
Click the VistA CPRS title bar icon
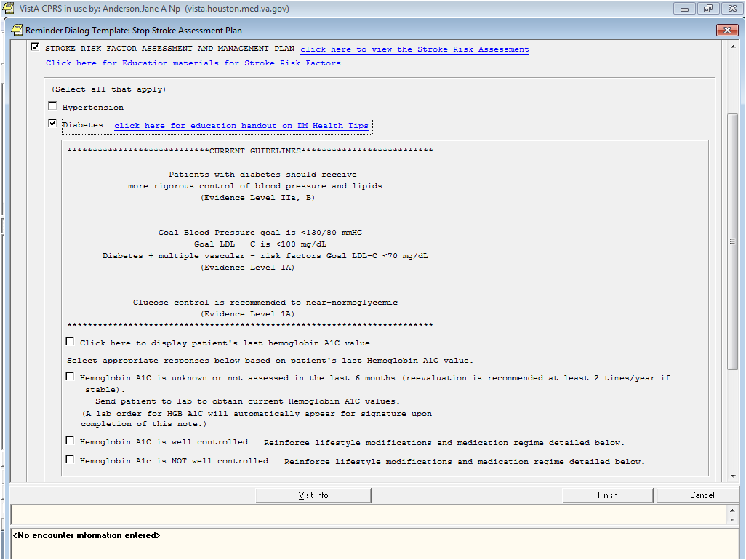coord(9,8)
